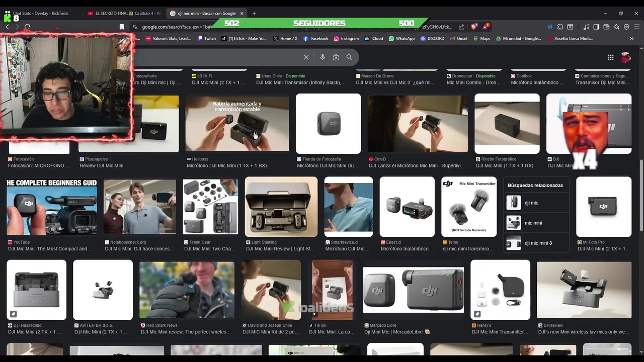Screen dimensions: 644x362
Task: Click the site settings icon left of URL
Action: coord(134,27)
